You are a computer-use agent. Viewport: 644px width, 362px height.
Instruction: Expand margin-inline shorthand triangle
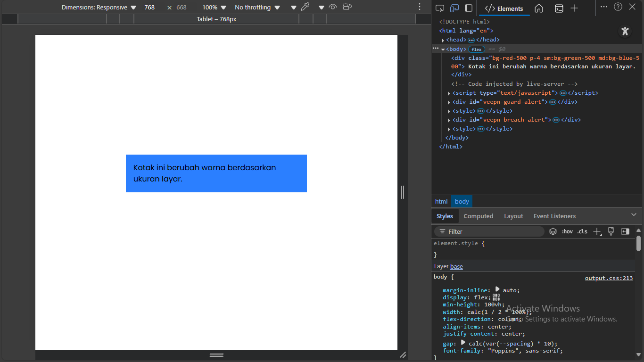(497, 289)
